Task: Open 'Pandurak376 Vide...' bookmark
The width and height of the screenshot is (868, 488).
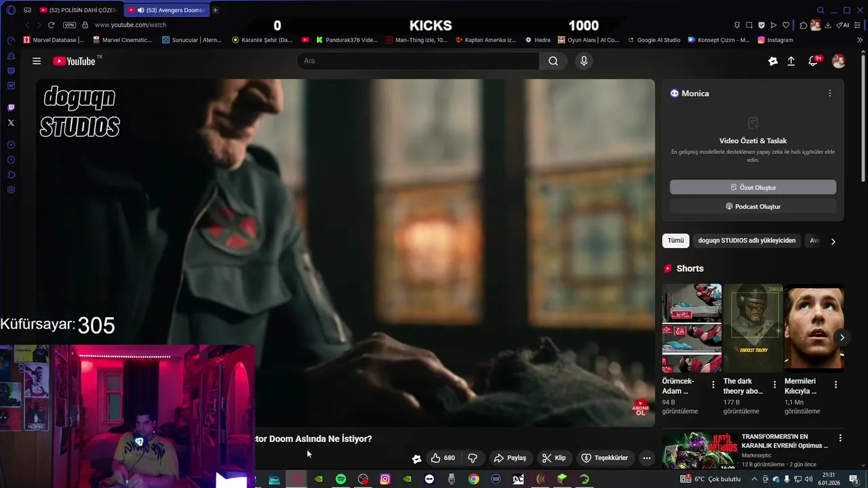Action: tap(347, 40)
